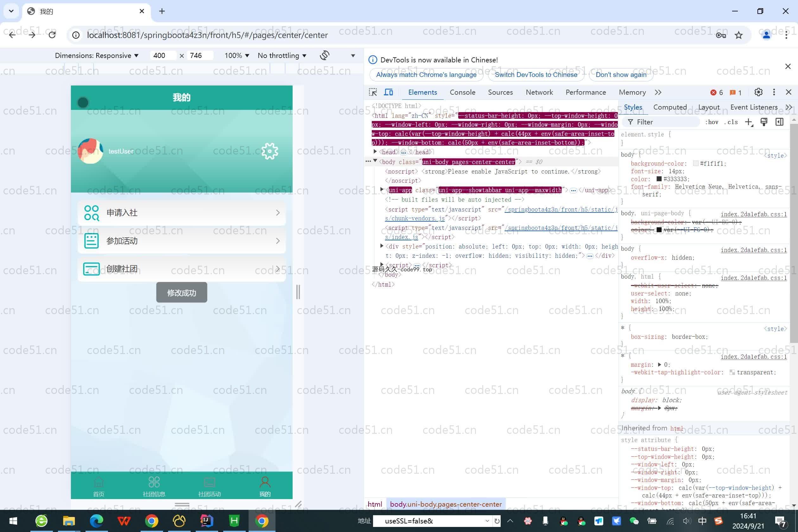This screenshot has height=532, width=798.
Task: Toggle the computed styles sidebar icon
Action: 779,122
